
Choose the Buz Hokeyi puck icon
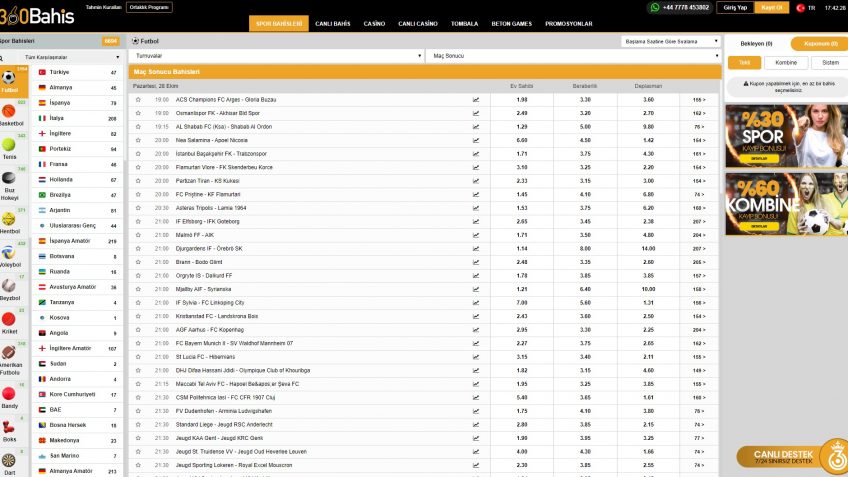tap(9, 180)
